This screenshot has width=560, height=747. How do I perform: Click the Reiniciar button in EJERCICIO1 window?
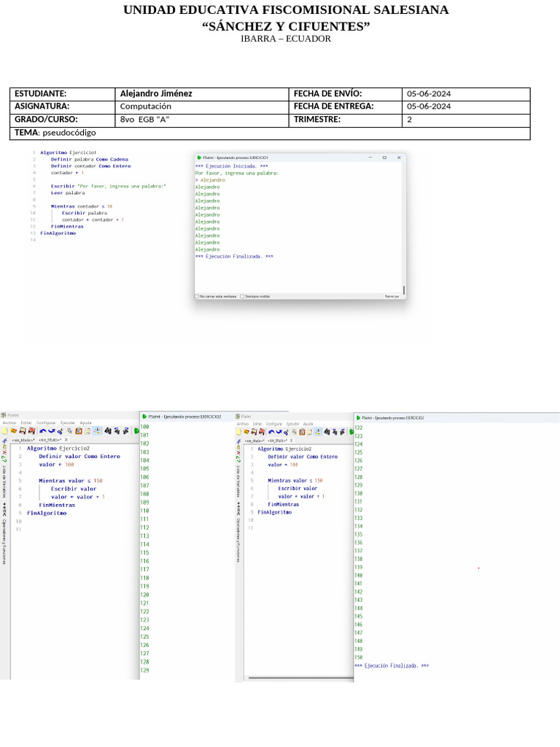(x=392, y=296)
